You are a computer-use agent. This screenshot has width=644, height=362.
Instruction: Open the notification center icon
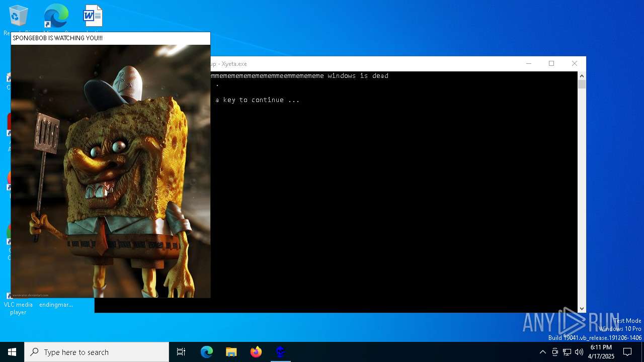click(627, 352)
